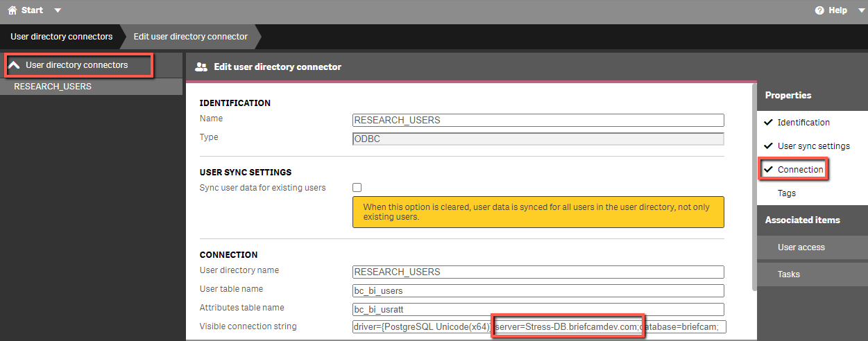Select Edit user directory connector breadcrumb
Image resolution: width=868 pixels, height=341 pixels.
(x=190, y=37)
